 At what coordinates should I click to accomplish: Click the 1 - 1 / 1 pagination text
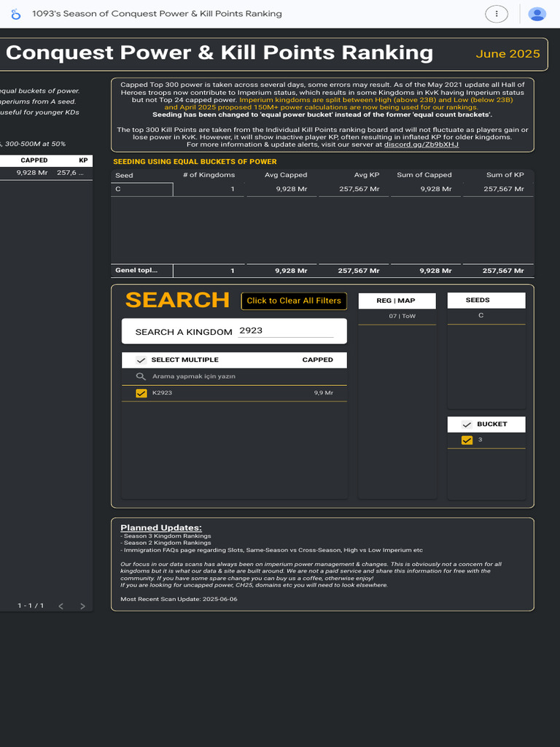point(31,606)
